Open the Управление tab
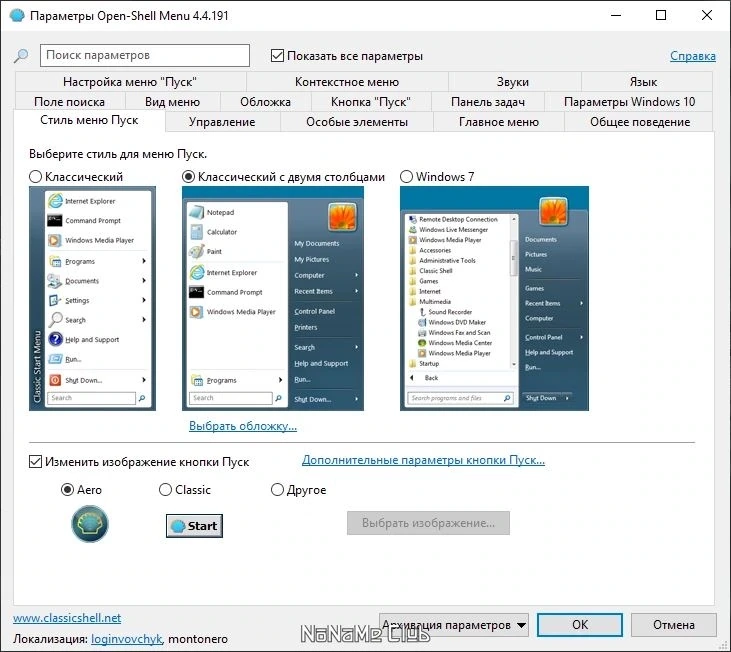Viewport: 731px width, 652px height. pos(222,122)
